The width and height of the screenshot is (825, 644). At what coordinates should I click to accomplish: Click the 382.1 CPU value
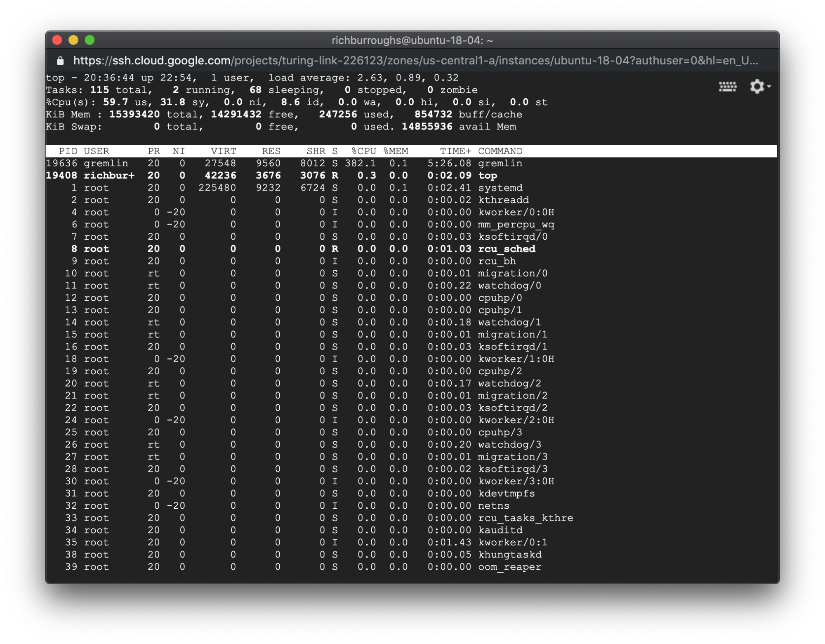point(361,163)
